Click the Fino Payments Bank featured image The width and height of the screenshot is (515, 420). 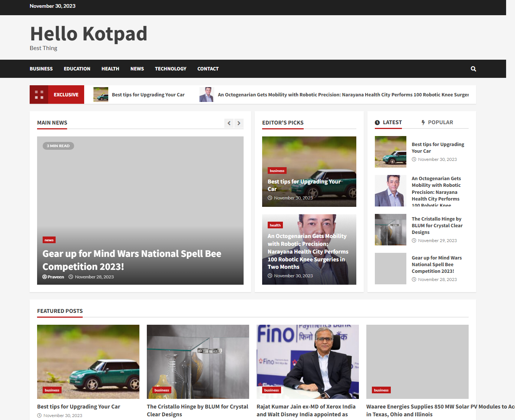click(x=307, y=361)
